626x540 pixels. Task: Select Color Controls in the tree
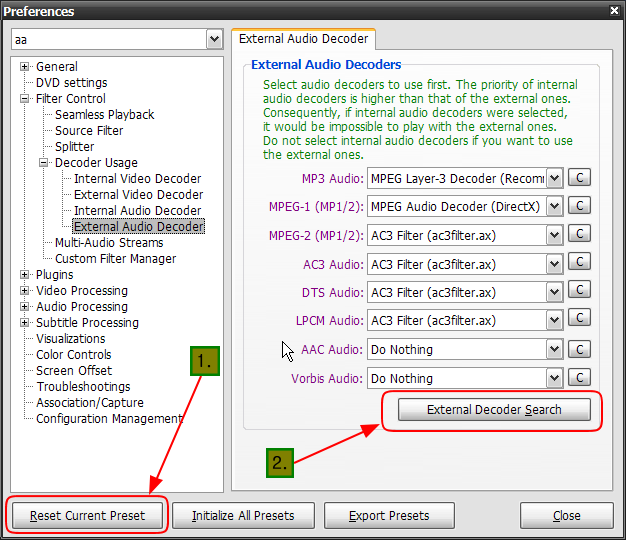click(73, 355)
